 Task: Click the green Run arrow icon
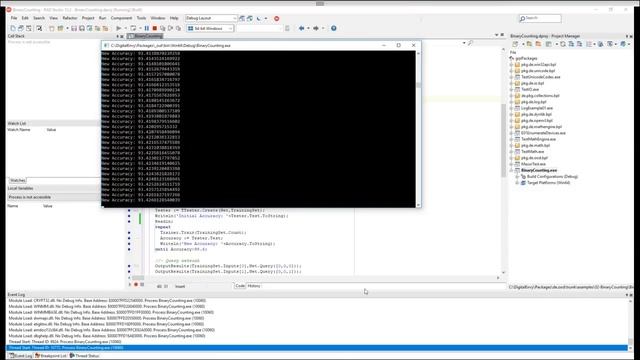119,28
